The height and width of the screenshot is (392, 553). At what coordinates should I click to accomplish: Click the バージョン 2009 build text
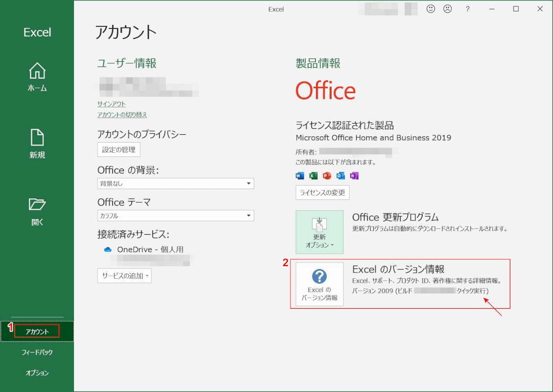coord(420,291)
